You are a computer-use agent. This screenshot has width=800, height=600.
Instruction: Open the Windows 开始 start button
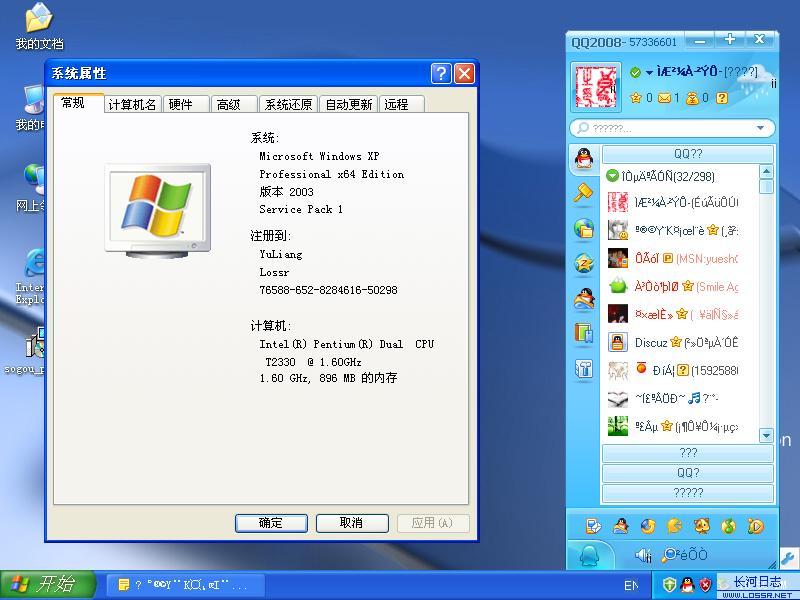click(48, 585)
